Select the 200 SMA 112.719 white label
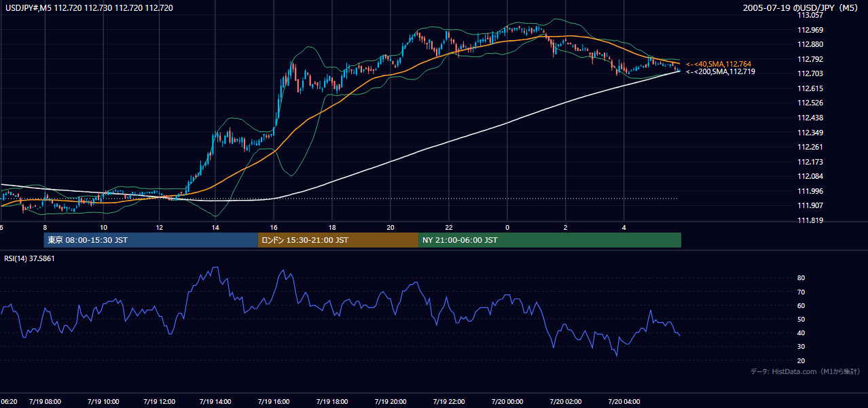The height and width of the screenshot is (408, 868). (x=720, y=71)
